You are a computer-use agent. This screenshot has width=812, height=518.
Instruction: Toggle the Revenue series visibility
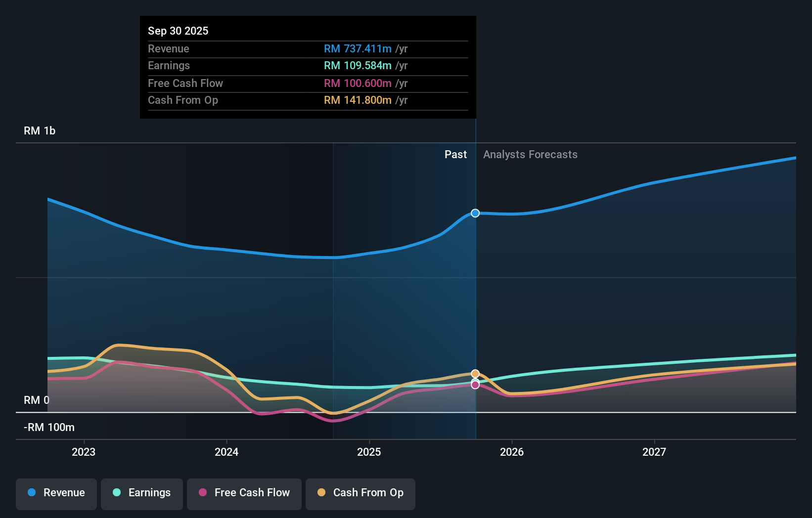(x=56, y=494)
